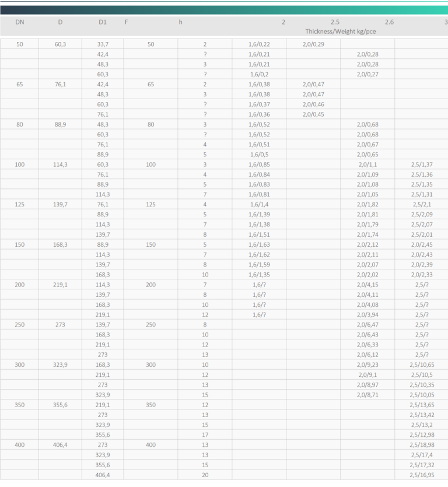The image size is (448, 487).
Task: Select the cell with D1 value 33,7
Action: [103, 44]
